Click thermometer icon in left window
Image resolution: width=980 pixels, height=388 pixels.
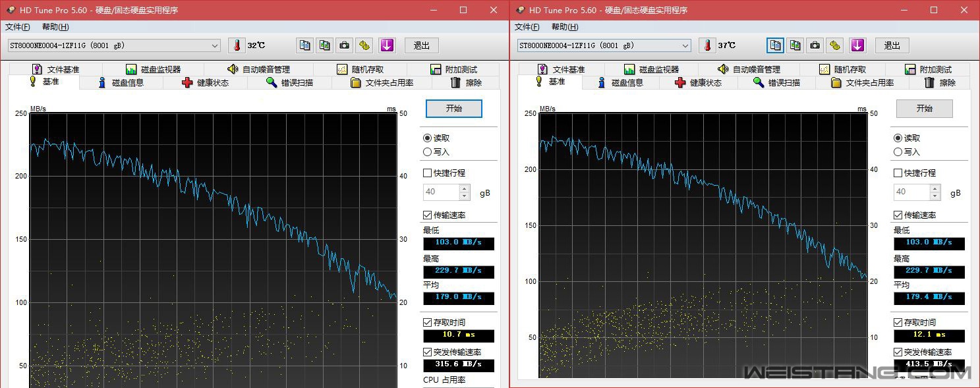coord(236,45)
